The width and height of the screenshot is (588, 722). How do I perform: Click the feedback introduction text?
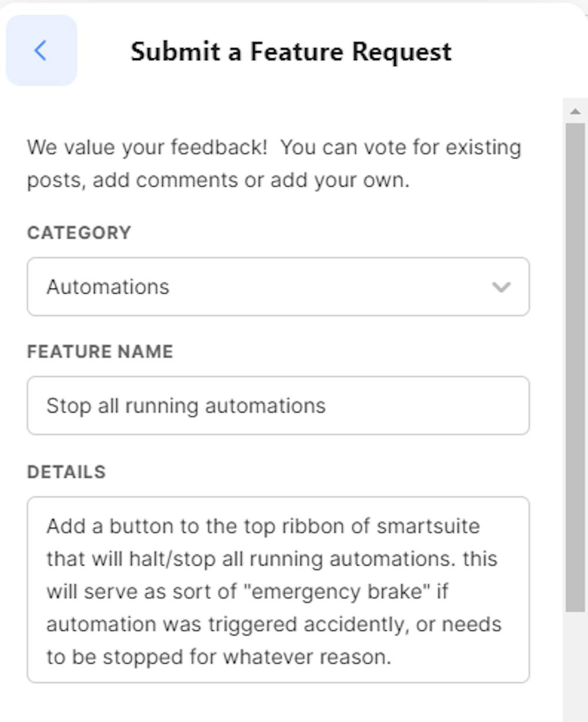click(273, 163)
